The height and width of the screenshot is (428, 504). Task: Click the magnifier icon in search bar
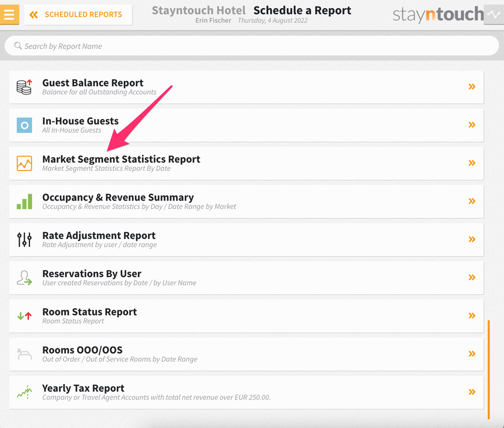[x=18, y=45]
